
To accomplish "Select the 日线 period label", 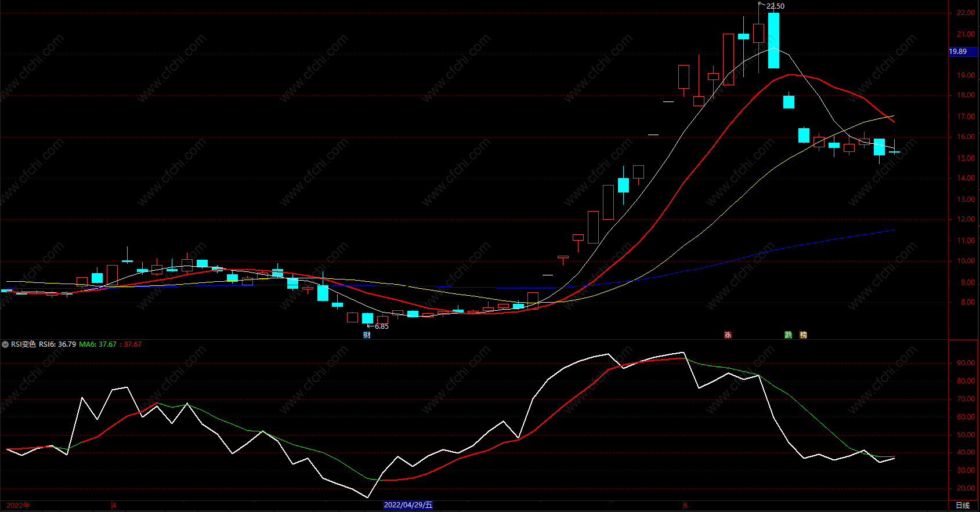I will (x=963, y=505).
